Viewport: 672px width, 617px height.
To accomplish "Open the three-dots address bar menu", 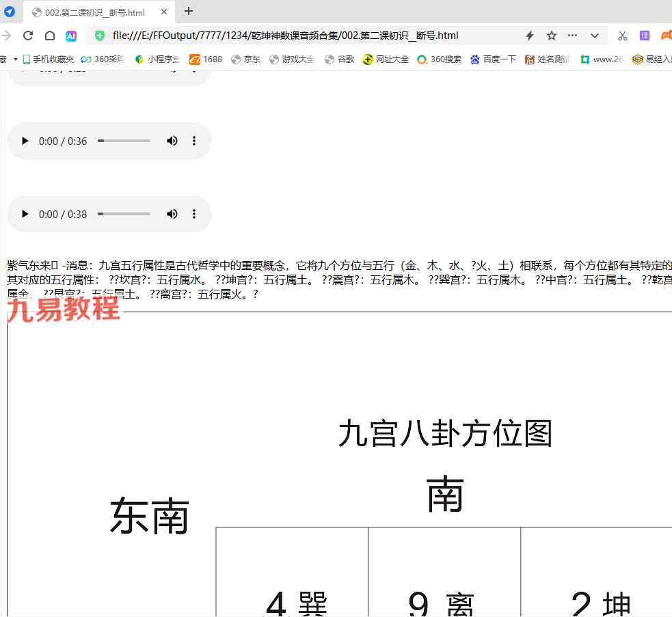I will (572, 36).
